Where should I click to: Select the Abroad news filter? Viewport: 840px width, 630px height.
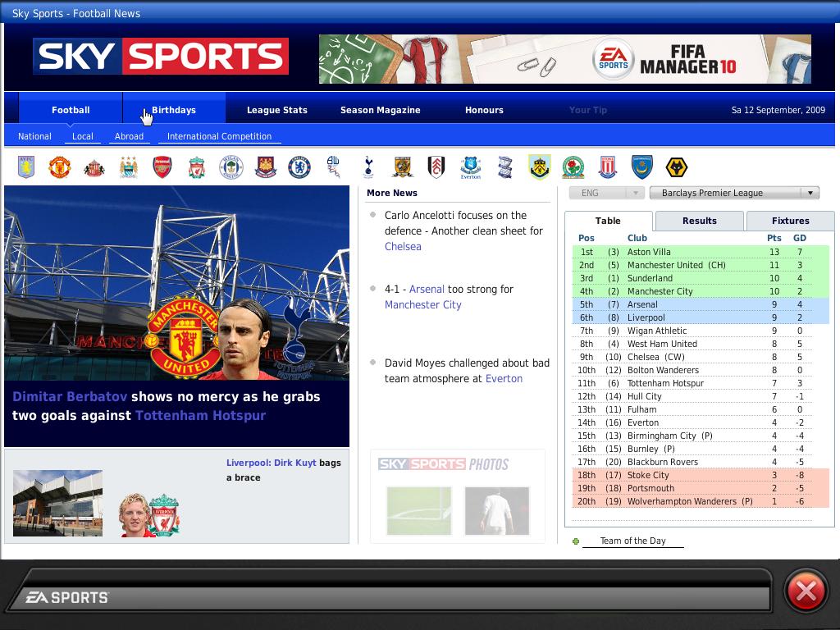click(129, 136)
